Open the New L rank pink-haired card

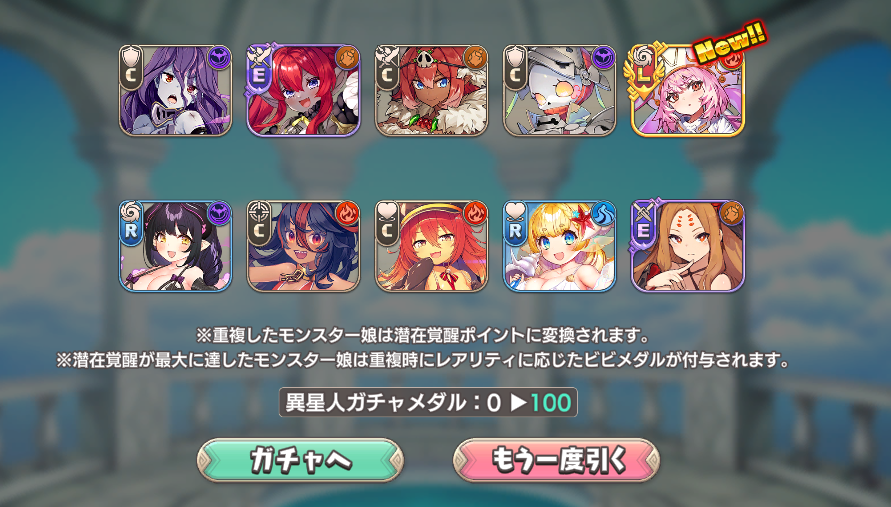(688, 90)
